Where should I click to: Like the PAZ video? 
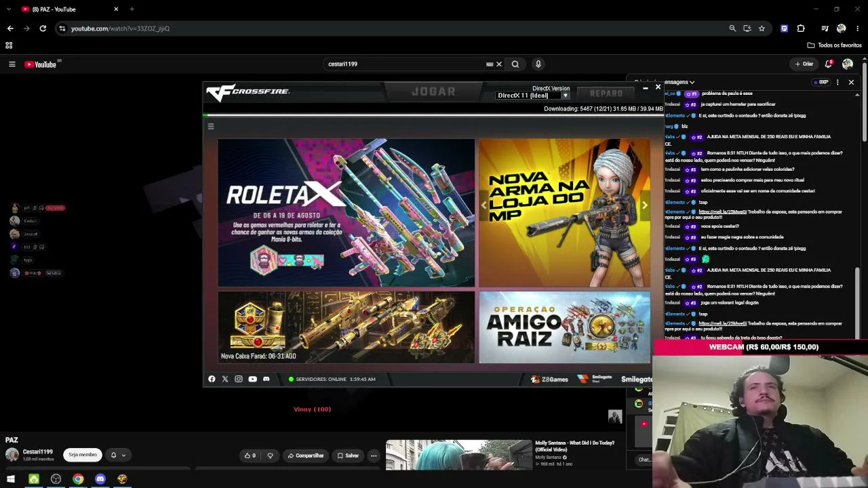click(x=250, y=455)
